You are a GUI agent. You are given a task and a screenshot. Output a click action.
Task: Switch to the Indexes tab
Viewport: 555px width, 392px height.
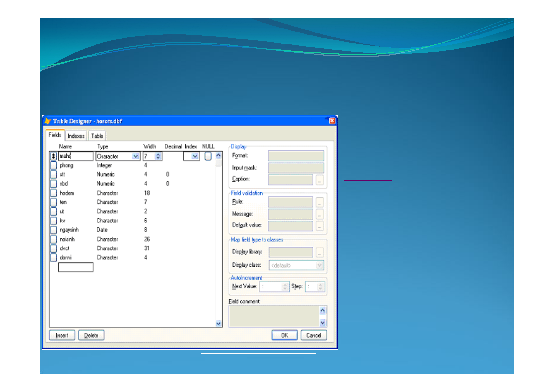tap(76, 136)
